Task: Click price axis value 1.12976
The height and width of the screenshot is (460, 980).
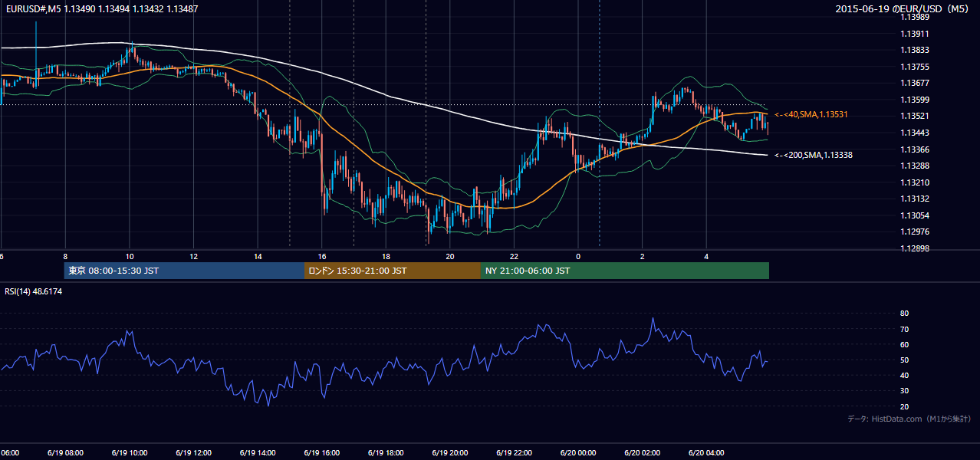Action: (914, 232)
